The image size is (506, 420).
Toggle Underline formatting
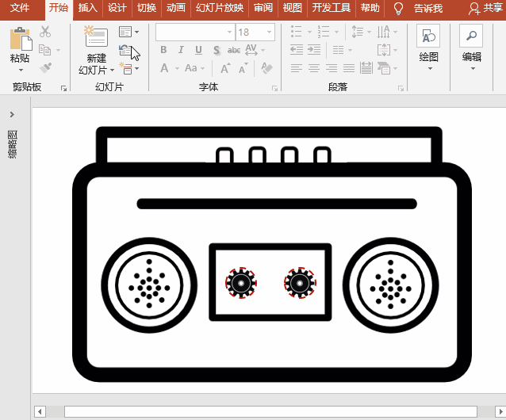(198, 50)
